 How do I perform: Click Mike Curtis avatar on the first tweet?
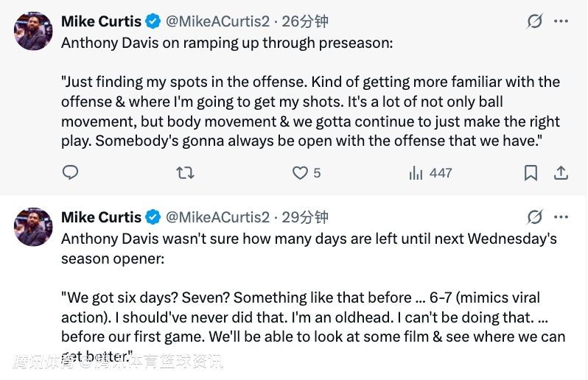pyautogui.click(x=33, y=31)
